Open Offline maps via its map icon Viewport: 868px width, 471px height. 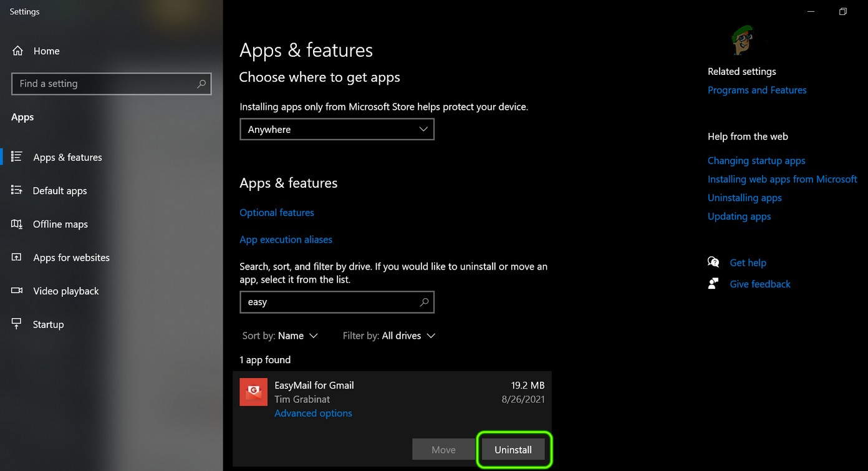pos(17,224)
